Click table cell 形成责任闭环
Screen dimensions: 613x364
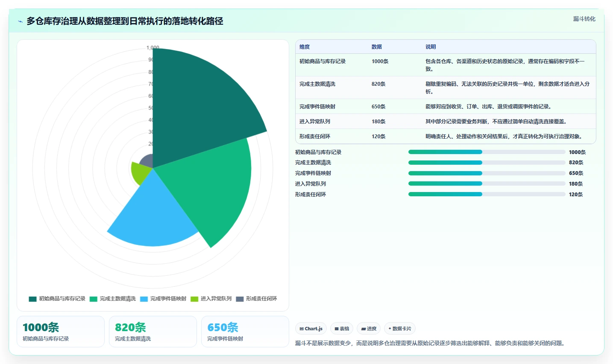pos(315,137)
